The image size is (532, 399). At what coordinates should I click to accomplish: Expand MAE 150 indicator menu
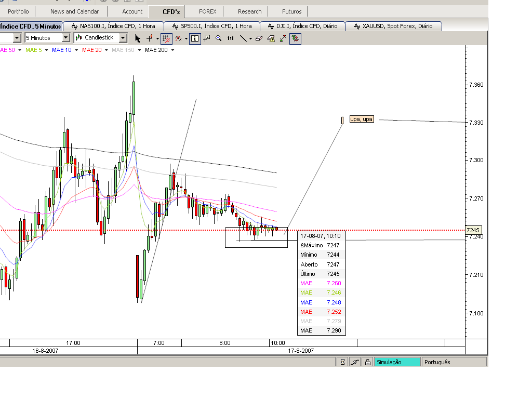tap(139, 50)
